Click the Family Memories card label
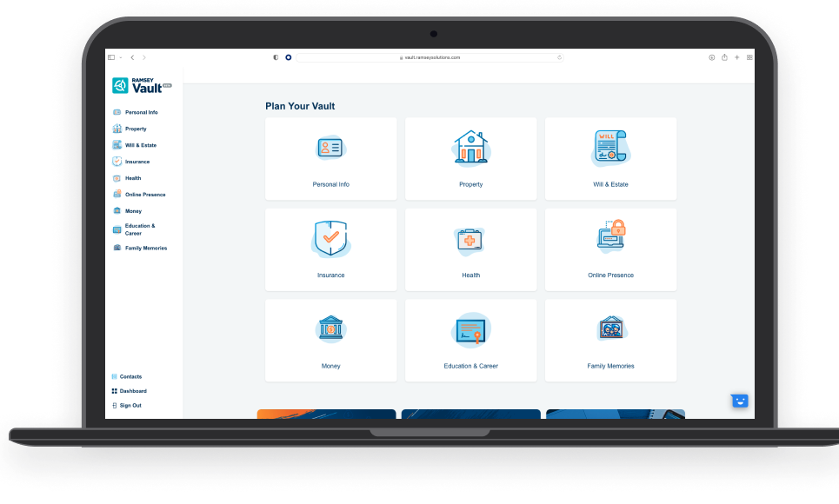839x504 pixels. 610,367
